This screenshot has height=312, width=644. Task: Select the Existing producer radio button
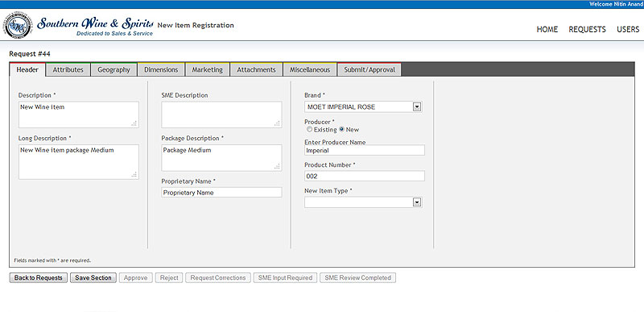309,130
